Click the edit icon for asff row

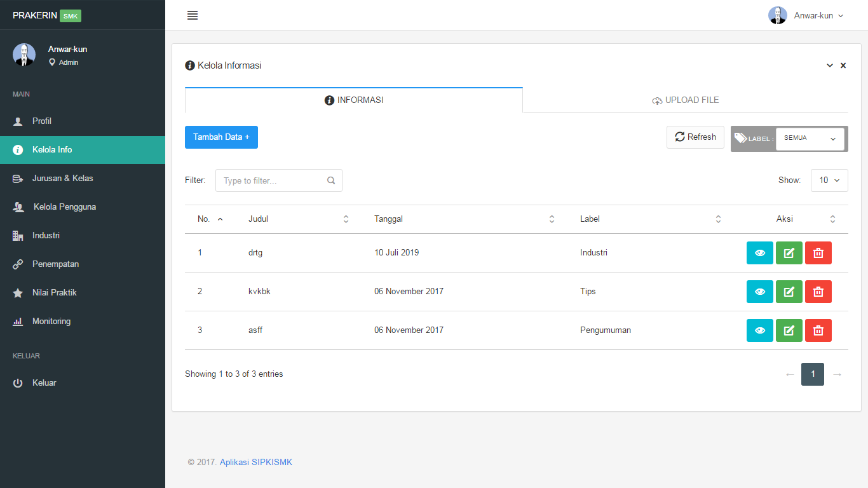pos(789,330)
